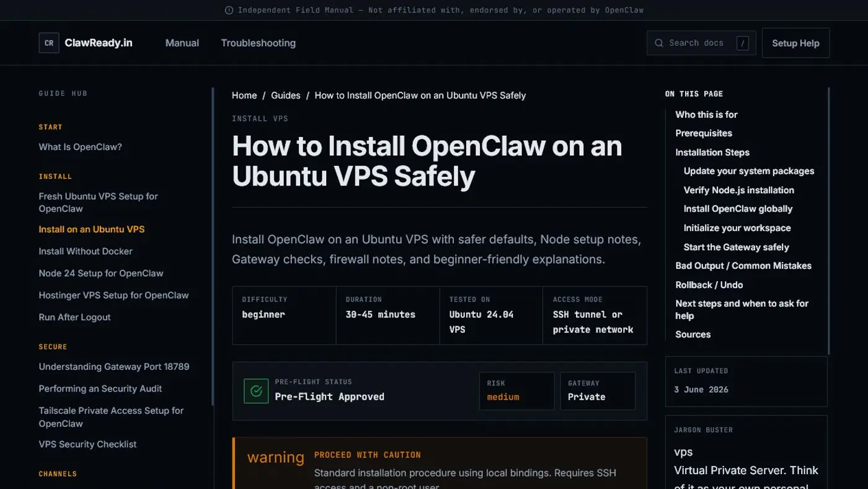Open Fresh Ubuntu VPS Setup for OpenClaw

coord(99,202)
